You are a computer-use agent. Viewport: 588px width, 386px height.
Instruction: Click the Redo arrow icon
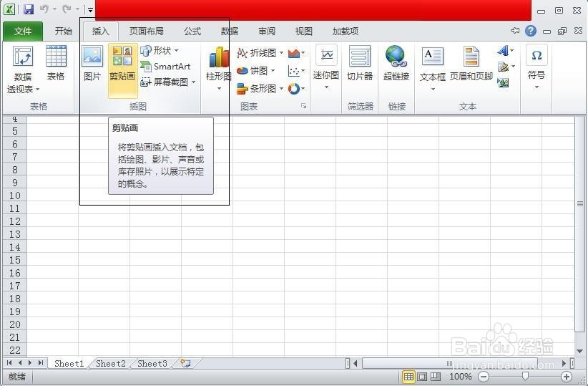click(x=67, y=9)
